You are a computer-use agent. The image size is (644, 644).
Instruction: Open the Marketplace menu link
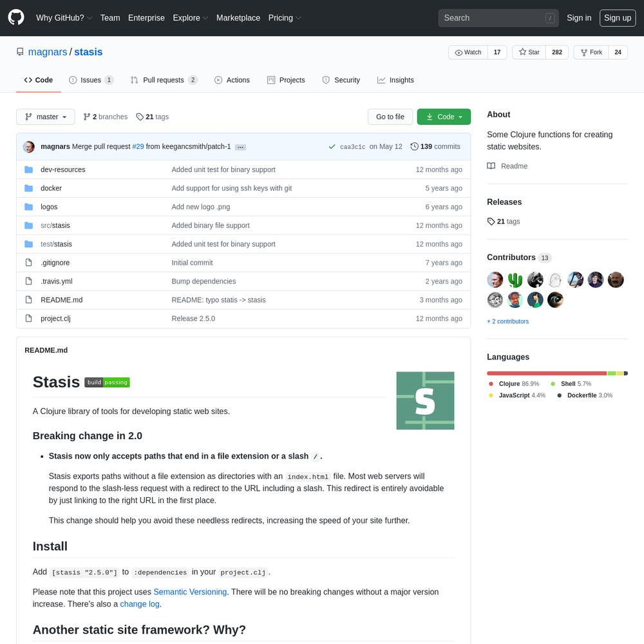click(238, 17)
